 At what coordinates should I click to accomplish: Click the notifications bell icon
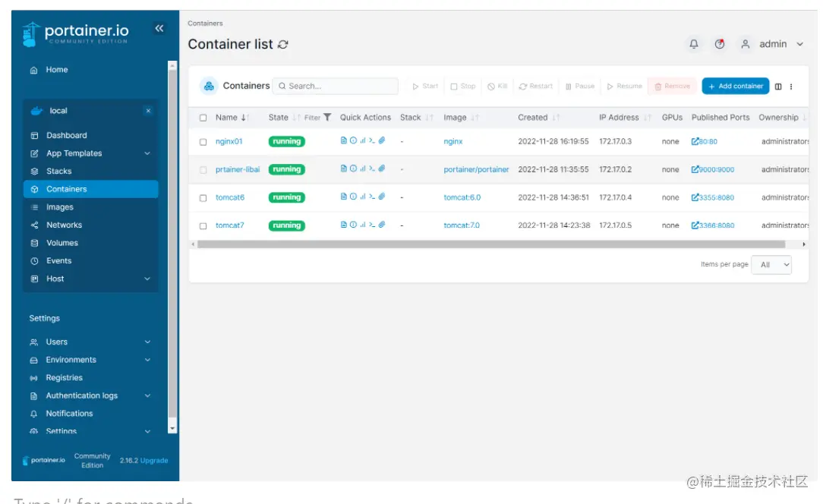[693, 44]
